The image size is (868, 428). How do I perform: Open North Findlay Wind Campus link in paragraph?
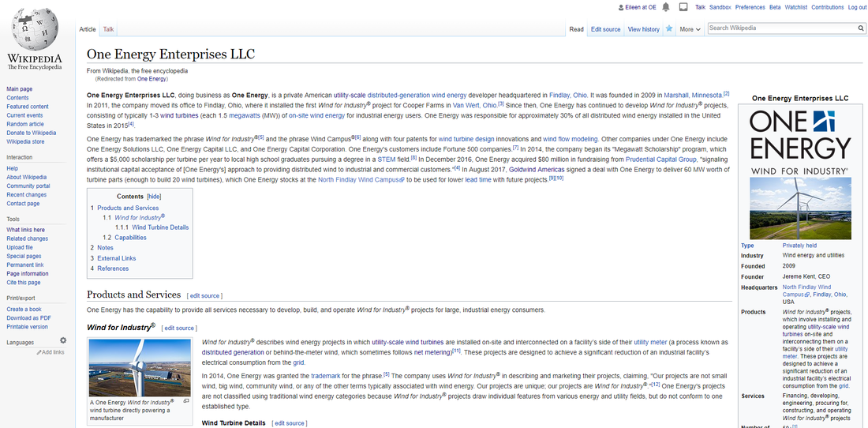[361, 180]
